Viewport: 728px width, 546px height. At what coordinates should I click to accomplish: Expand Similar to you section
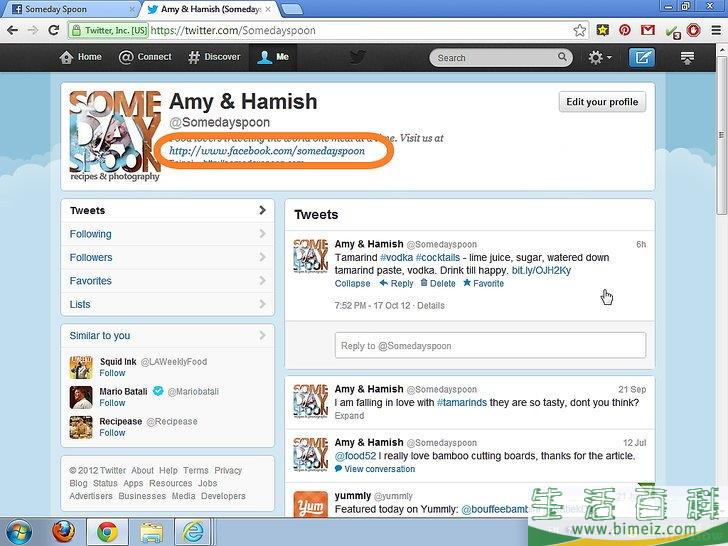(x=168, y=335)
